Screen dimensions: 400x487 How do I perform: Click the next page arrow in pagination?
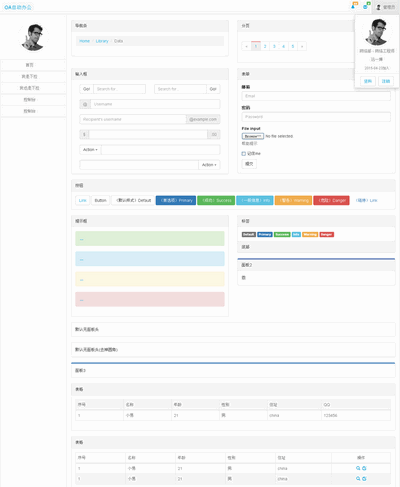point(302,46)
